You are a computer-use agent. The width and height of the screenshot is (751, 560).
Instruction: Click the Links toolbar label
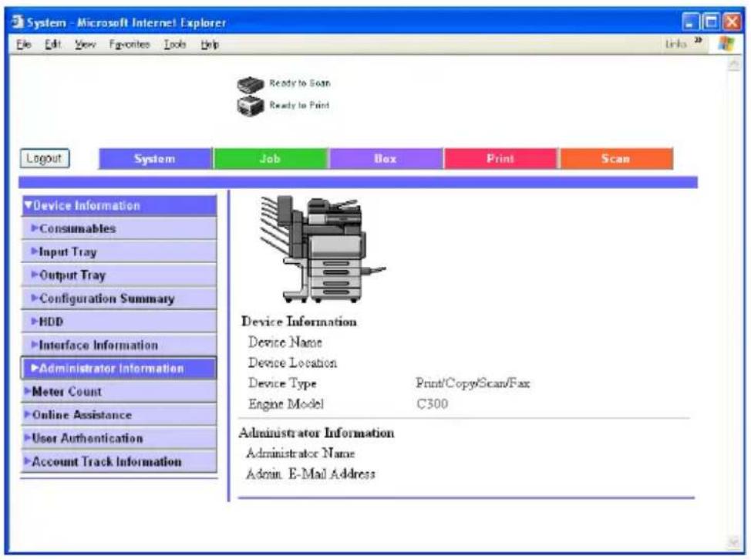coord(675,44)
